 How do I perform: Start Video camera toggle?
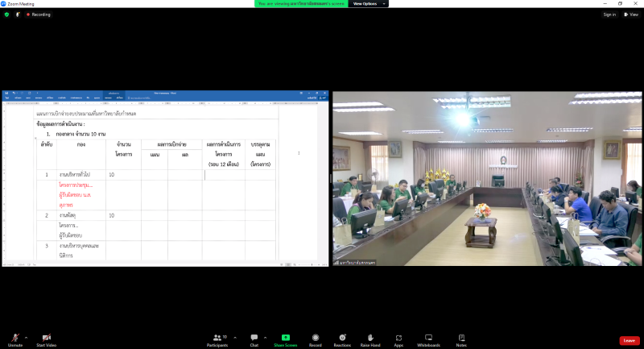tap(46, 338)
